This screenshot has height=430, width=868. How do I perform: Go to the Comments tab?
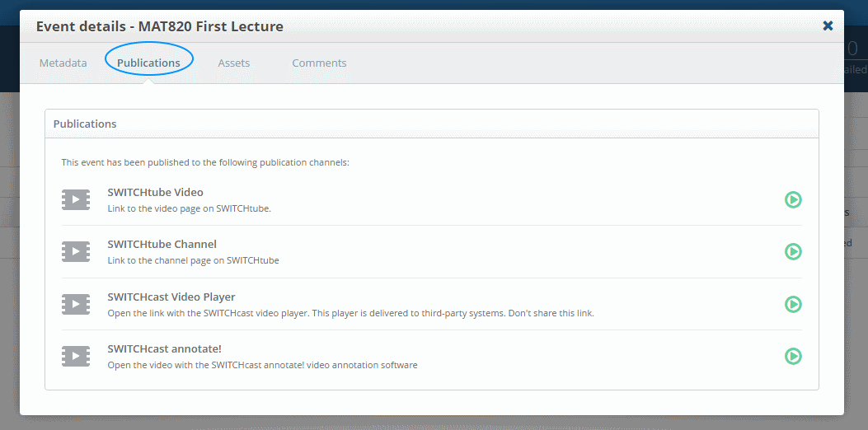point(319,63)
